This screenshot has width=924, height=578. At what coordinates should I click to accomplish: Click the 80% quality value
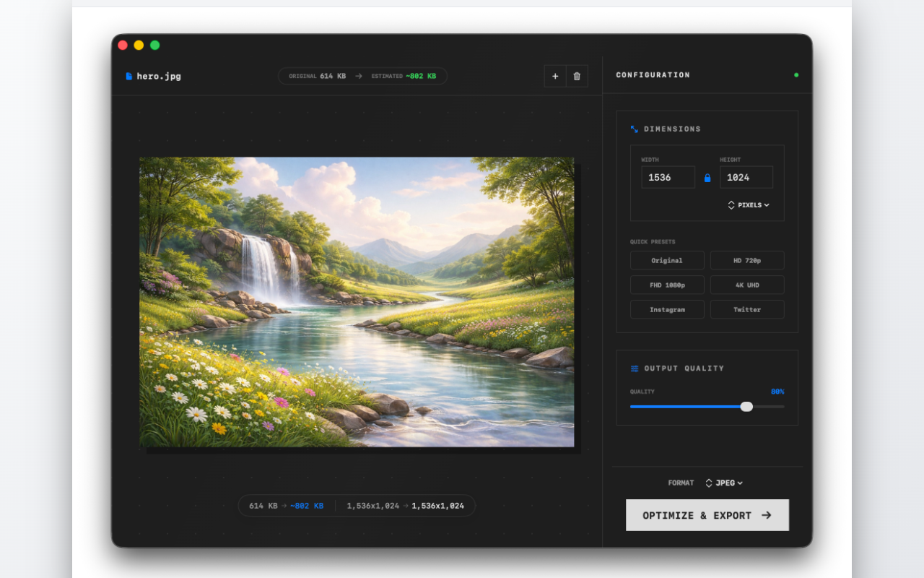[777, 392]
